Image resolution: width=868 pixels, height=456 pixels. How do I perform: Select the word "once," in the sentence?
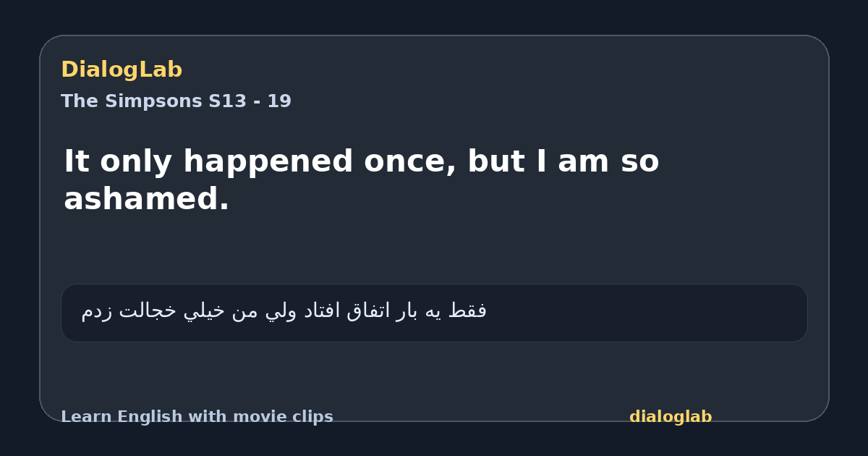[410, 163]
